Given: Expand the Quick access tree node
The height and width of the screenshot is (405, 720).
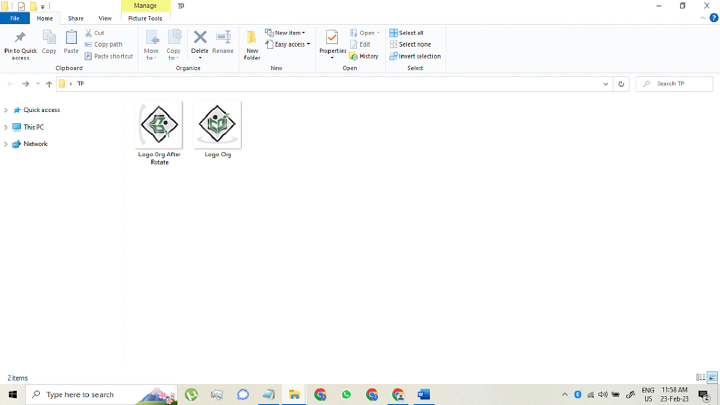Looking at the screenshot, I should 6,110.
